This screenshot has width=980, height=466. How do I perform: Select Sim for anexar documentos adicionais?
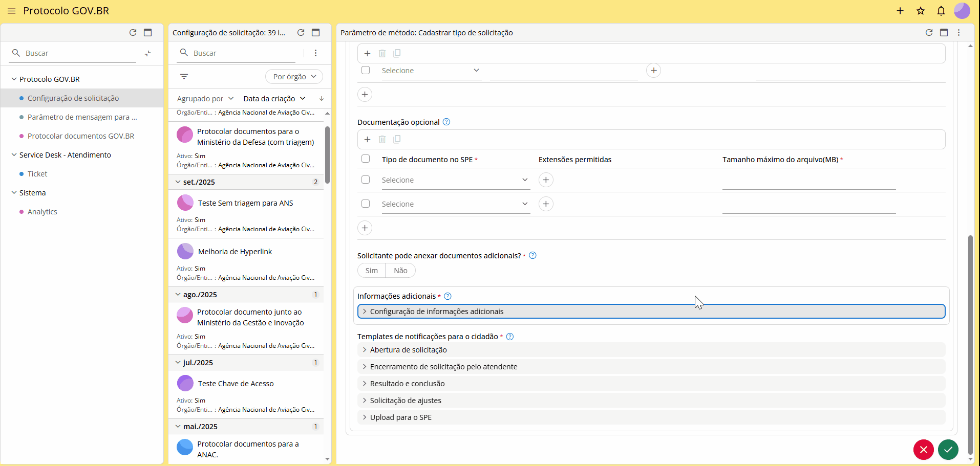pyautogui.click(x=372, y=271)
